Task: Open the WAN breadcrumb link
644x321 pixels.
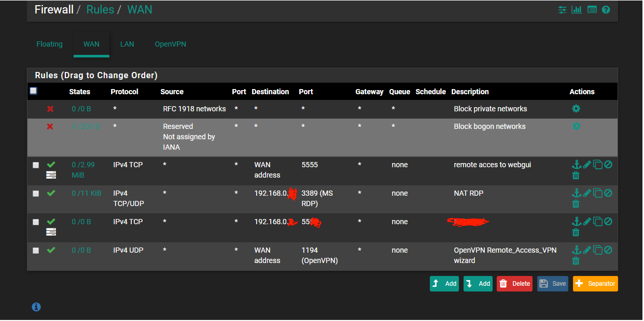Action: (x=139, y=10)
